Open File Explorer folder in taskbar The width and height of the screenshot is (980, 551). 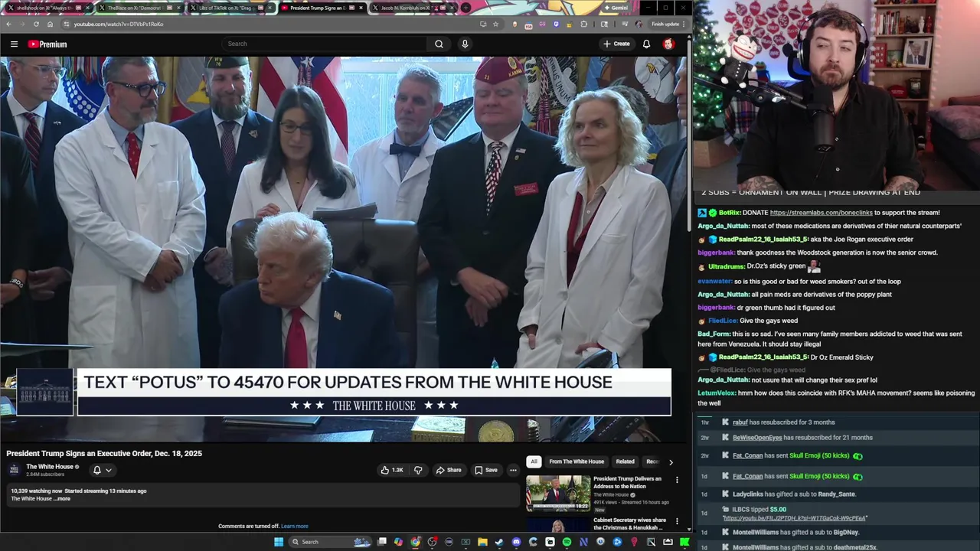tap(482, 542)
